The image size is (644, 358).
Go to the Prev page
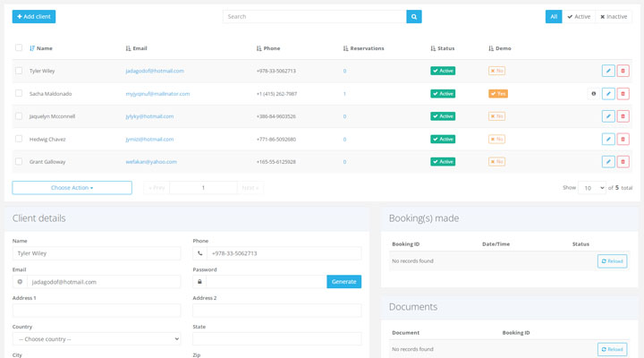click(x=157, y=188)
